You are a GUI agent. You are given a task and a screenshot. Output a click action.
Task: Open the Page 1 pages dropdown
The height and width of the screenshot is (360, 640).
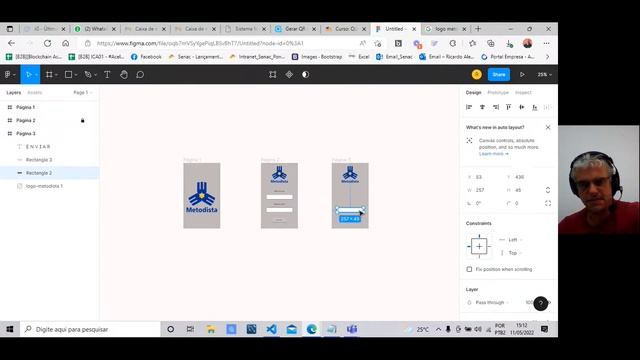pos(82,93)
